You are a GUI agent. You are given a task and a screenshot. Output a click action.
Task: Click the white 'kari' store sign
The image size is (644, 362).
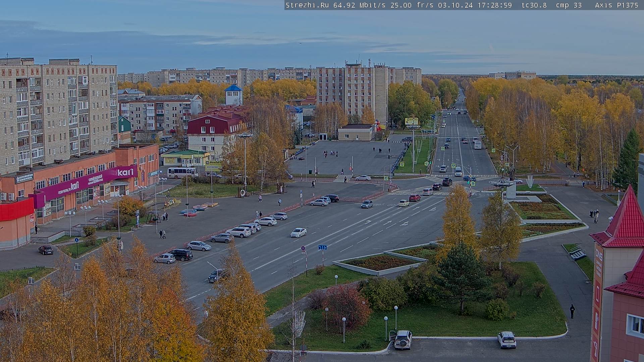click(x=125, y=172)
